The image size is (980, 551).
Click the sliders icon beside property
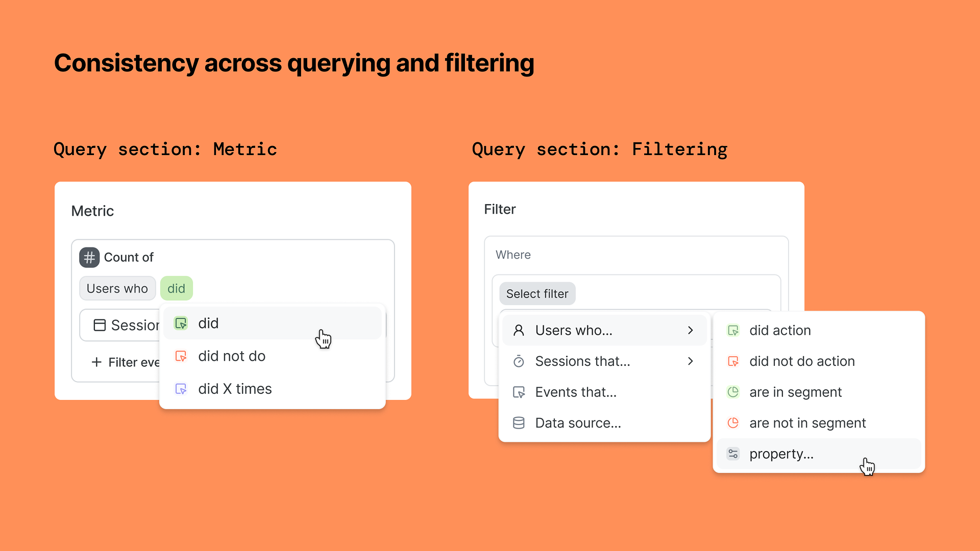(x=733, y=454)
